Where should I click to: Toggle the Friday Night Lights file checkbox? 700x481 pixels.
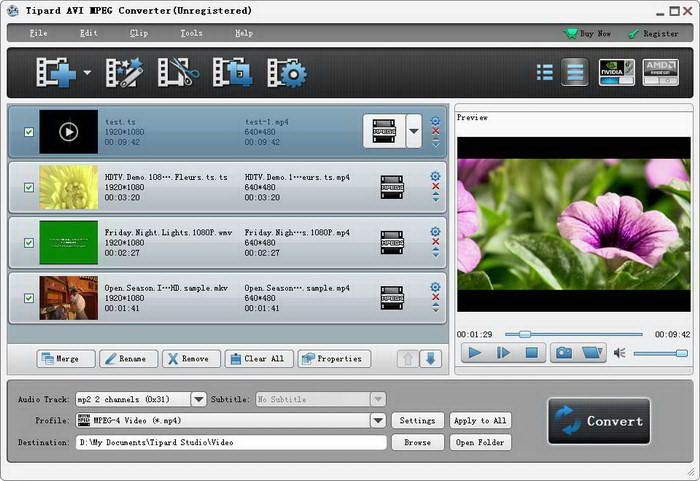(28, 242)
